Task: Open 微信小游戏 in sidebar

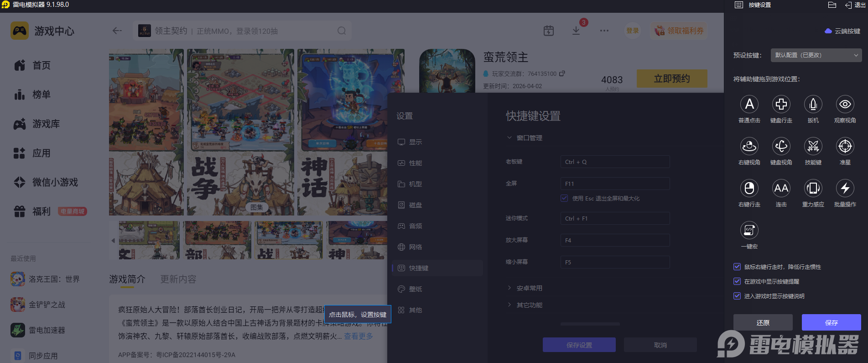Action: point(46,182)
